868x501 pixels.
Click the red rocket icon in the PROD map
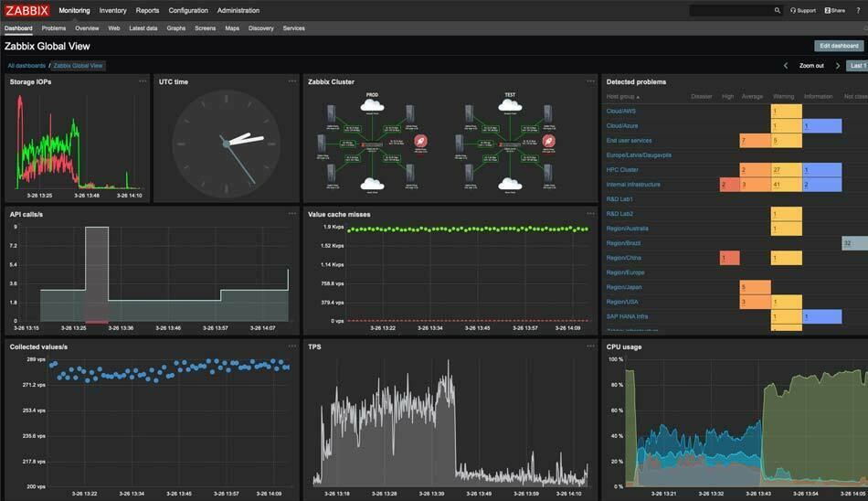pos(420,141)
